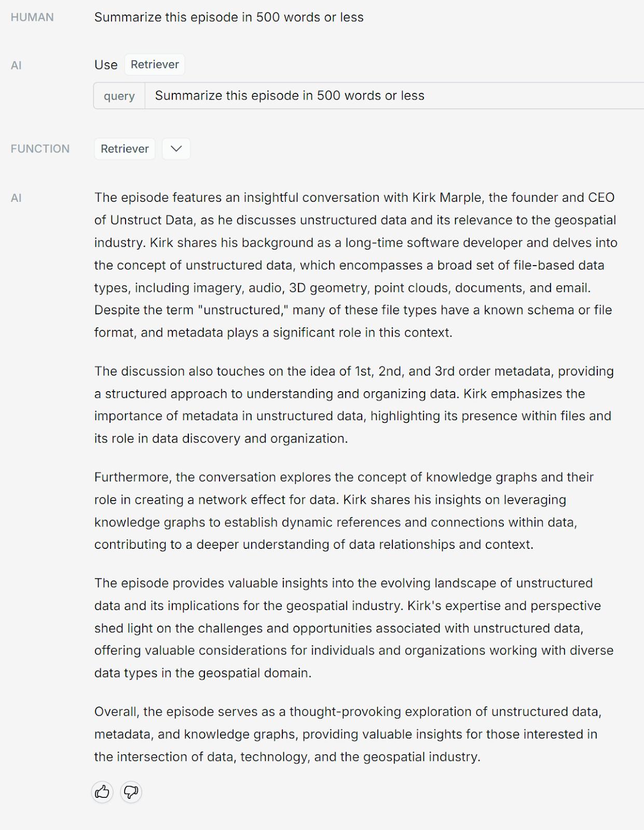Click the Retriever button in the FUNCTION row

(125, 149)
